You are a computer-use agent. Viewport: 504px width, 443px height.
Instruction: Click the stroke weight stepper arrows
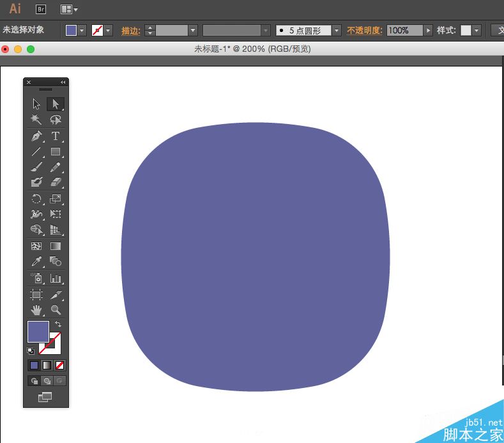[x=149, y=31]
